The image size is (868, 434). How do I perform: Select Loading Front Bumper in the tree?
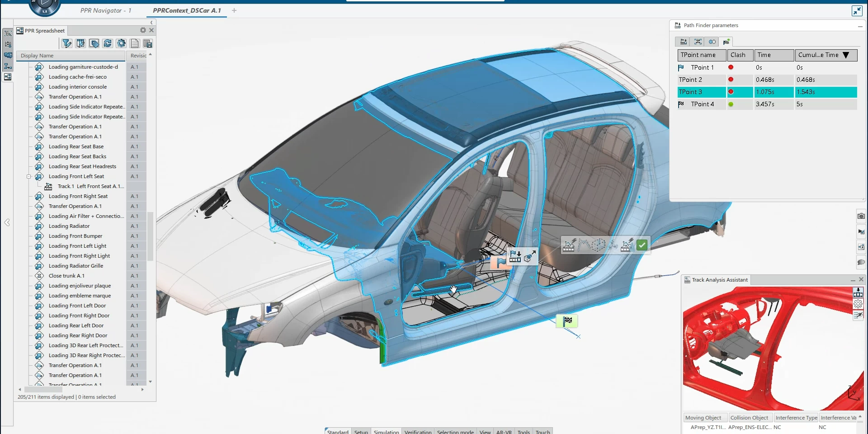click(x=75, y=236)
